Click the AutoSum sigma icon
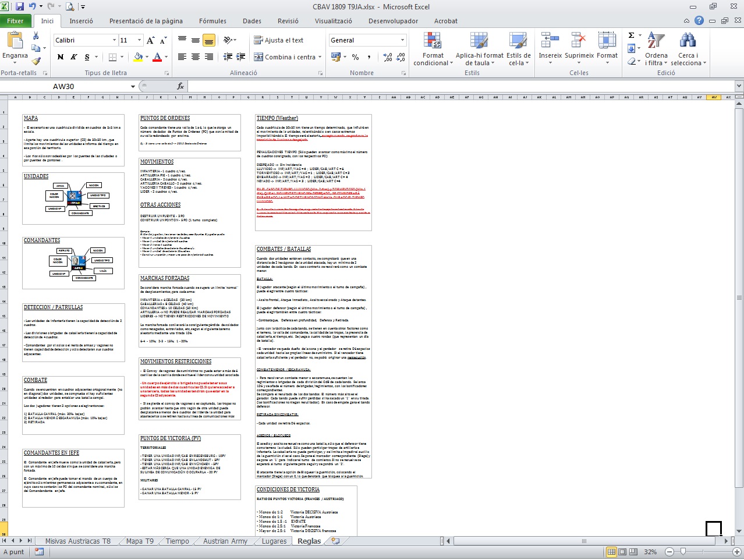 tap(631, 36)
